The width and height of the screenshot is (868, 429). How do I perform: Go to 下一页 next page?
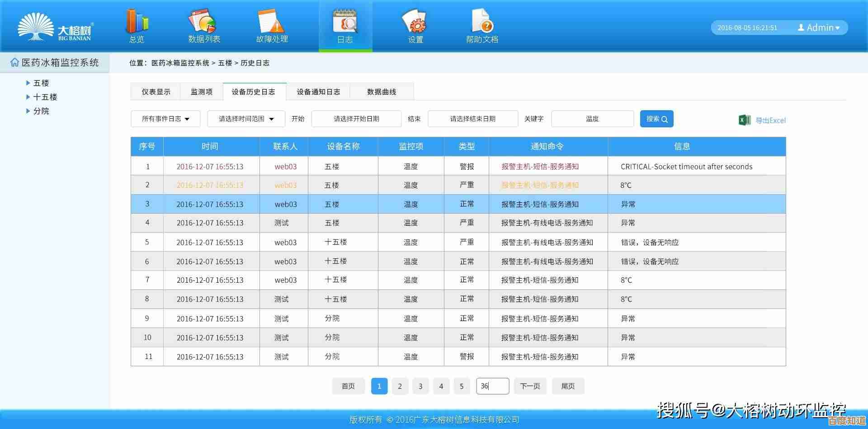coord(530,386)
